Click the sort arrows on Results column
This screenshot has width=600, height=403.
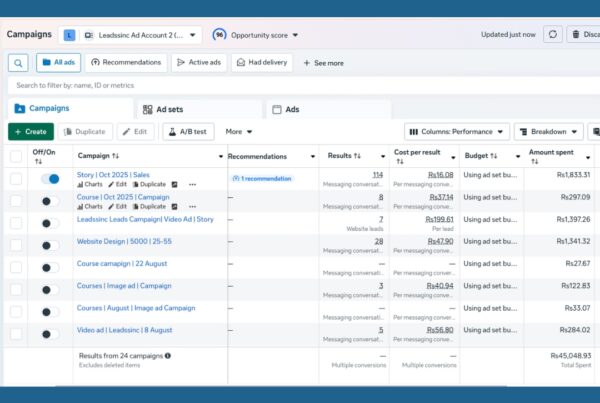coord(357,156)
